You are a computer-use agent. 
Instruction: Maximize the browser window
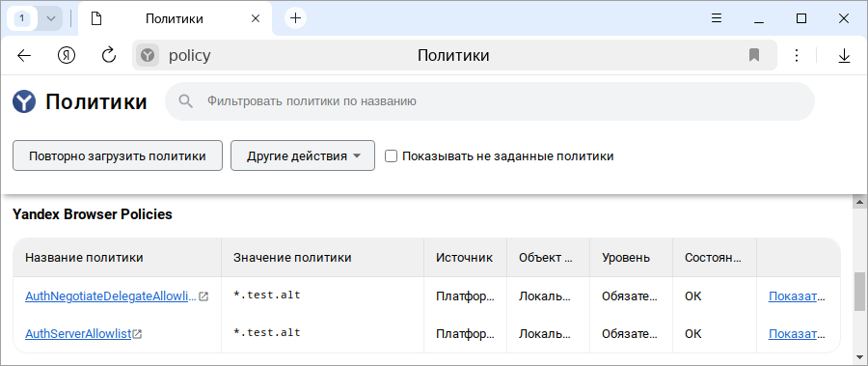click(801, 18)
